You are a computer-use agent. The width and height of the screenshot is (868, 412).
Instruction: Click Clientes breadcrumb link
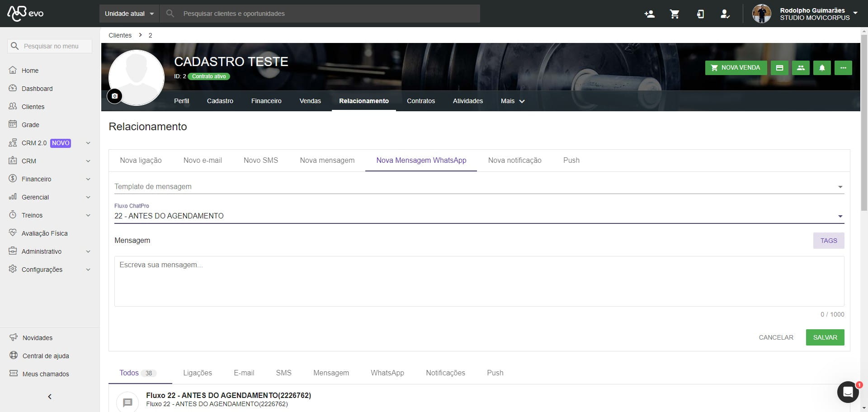(120, 35)
